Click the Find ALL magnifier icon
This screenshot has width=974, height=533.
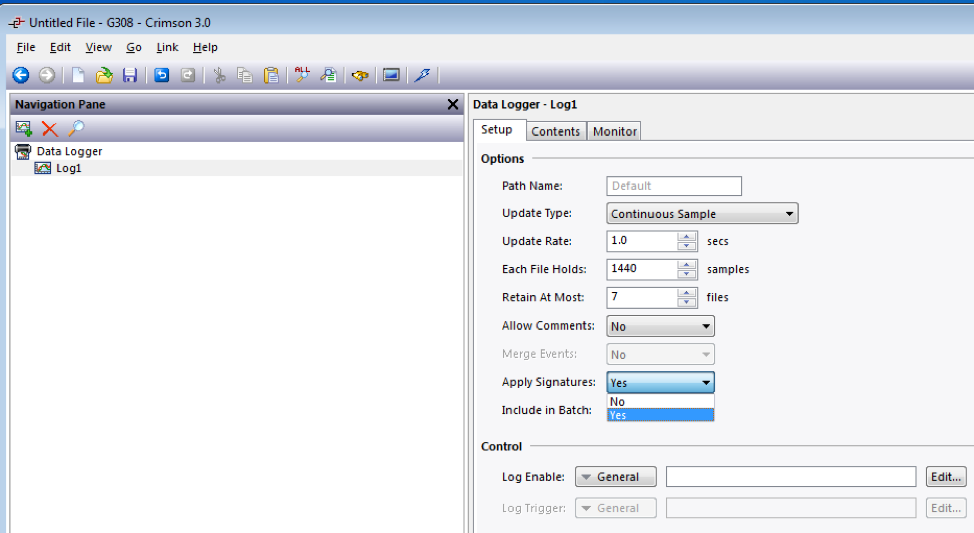click(x=302, y=75)
